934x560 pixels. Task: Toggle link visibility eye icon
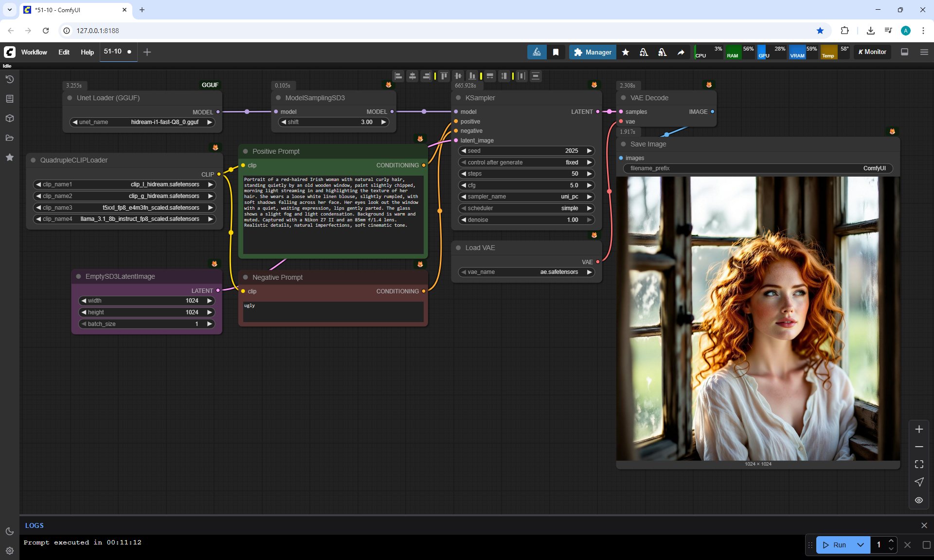[919, 500]
